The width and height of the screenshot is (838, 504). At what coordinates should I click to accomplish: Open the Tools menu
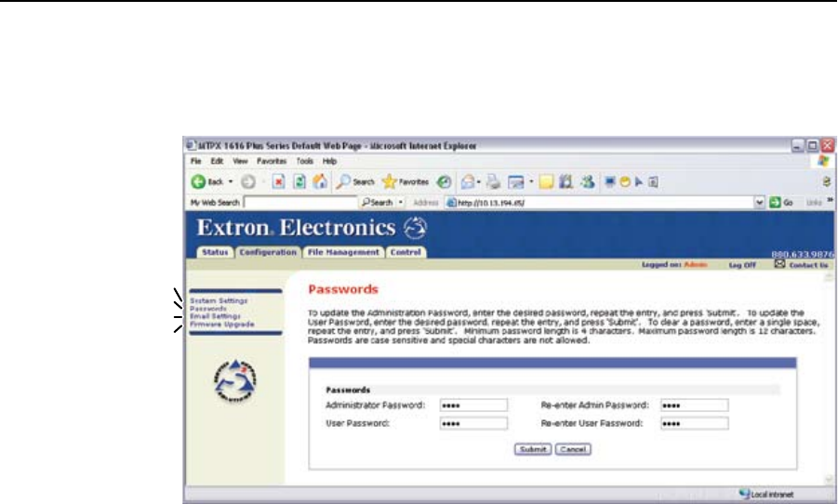(x=305, y=161)
